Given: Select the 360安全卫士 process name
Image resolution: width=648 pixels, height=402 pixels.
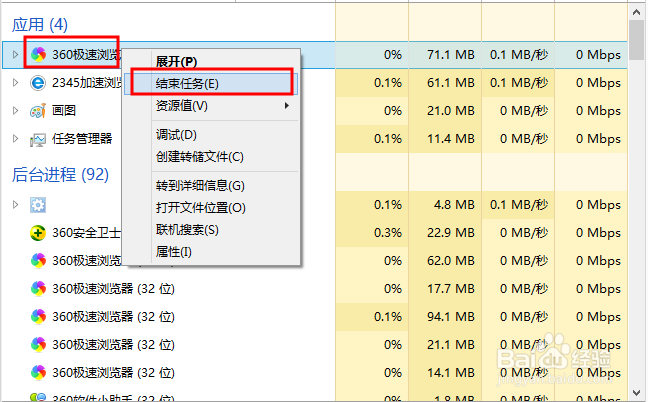Looking at the screenshot, I should tap(86, 233).
